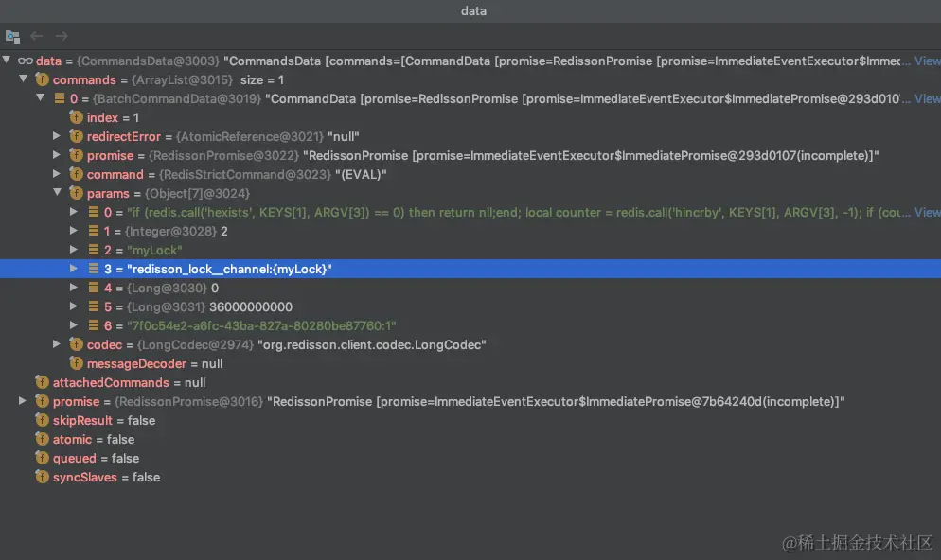Click the field icon beside commands
The height and width of the screenshot is (560, 941).
[x=42, y=79]
